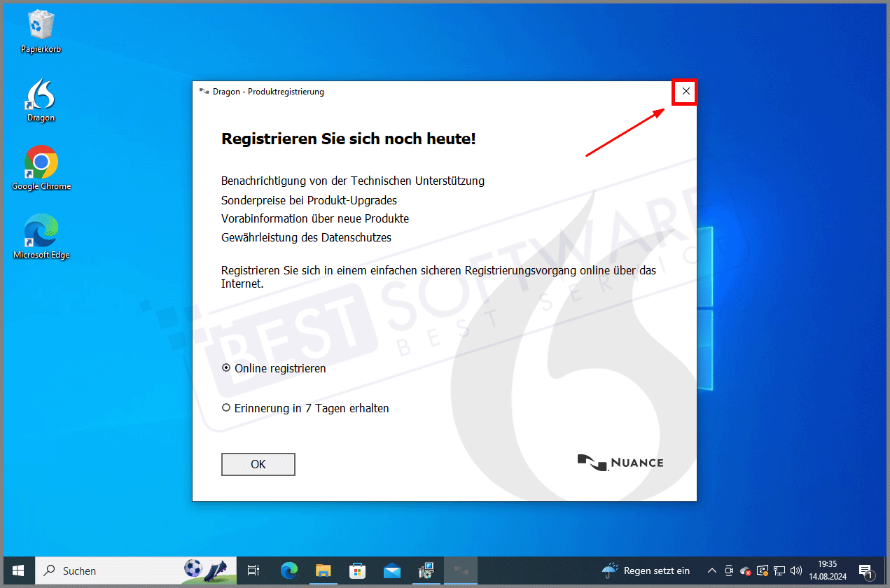Screen dimensions: 890x588
Task: Open Microsoft Store from the taskbar
Action: [357, 570]
